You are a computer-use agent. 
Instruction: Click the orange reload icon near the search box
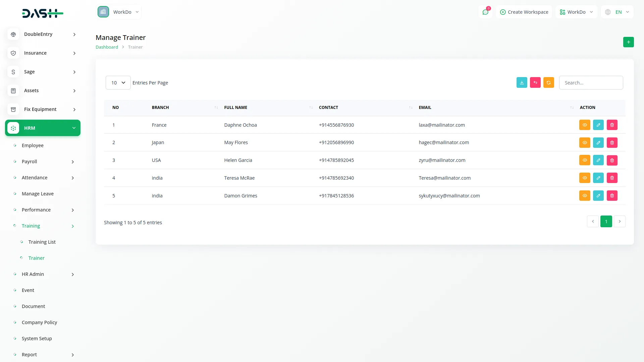pyautogui.click(x=548, y=83)
